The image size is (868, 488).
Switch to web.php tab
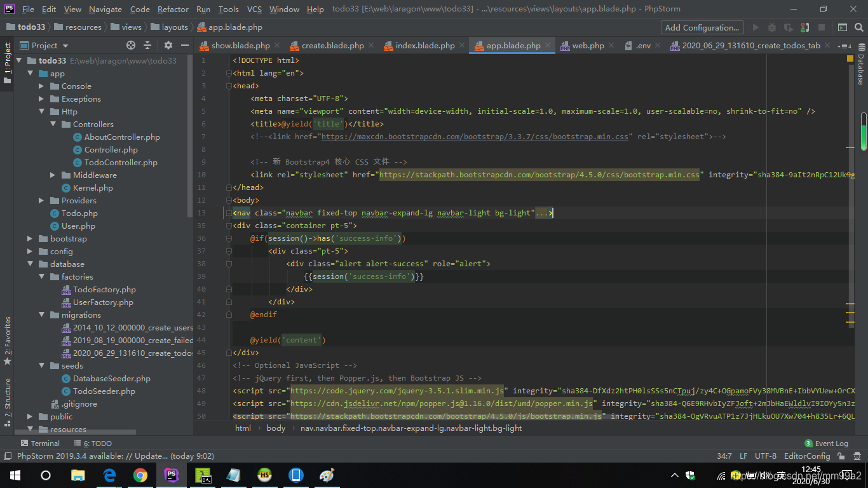click(588, 46)
